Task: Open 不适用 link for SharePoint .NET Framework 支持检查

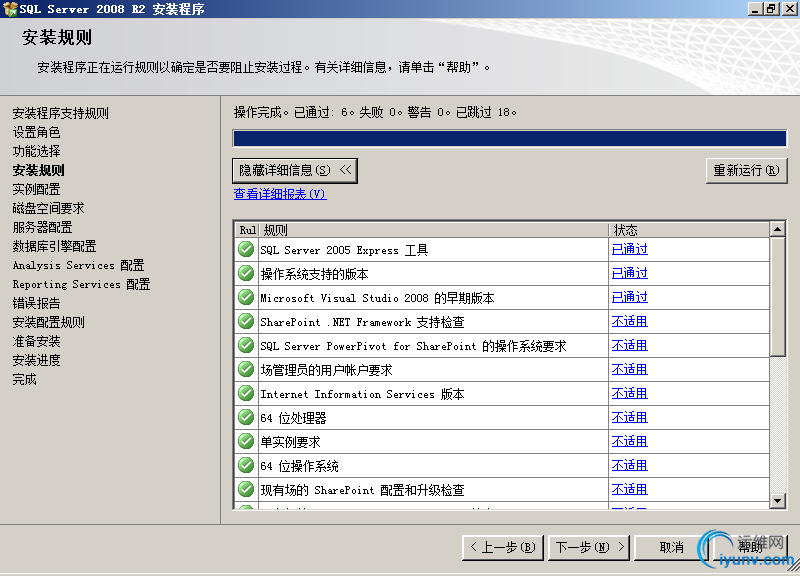Action: tap(630, 321)
